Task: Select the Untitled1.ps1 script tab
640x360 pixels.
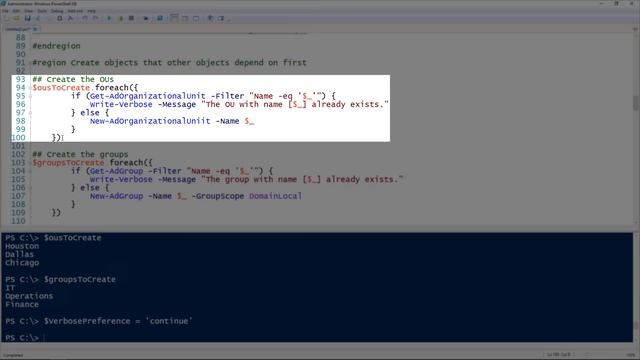Action: [x=18, y=29]
